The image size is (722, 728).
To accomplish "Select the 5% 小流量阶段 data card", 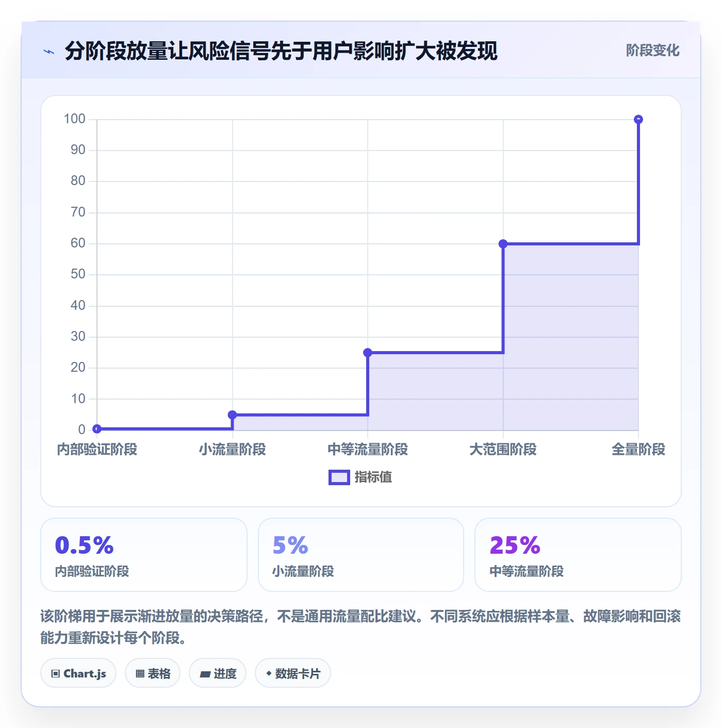I will point(361,555).
